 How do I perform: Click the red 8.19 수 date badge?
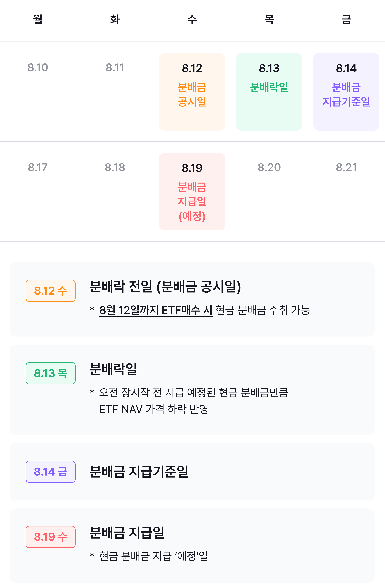click(x=50, y=537)
